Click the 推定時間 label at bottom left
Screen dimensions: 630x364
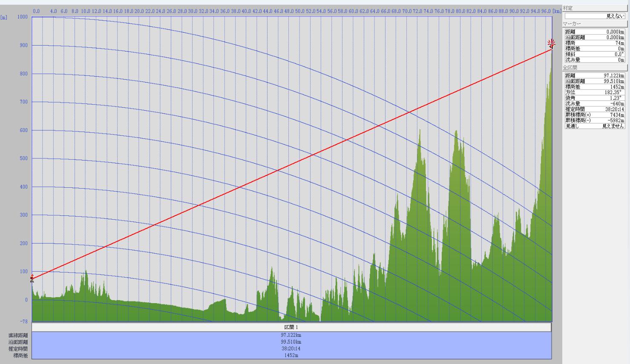(x=17, y=349)
